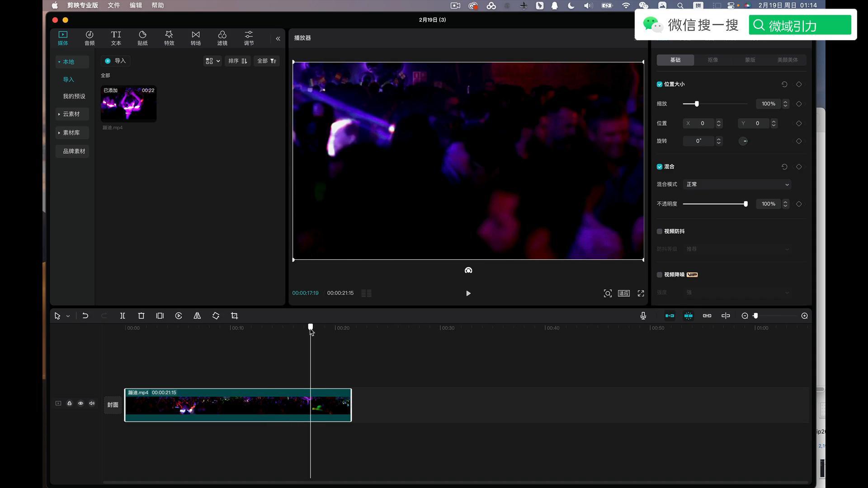Image resolution: width=868 pixels, height=488 pixels.
Task: Click the 适应 fit ratio button
Action: [624, 293]
